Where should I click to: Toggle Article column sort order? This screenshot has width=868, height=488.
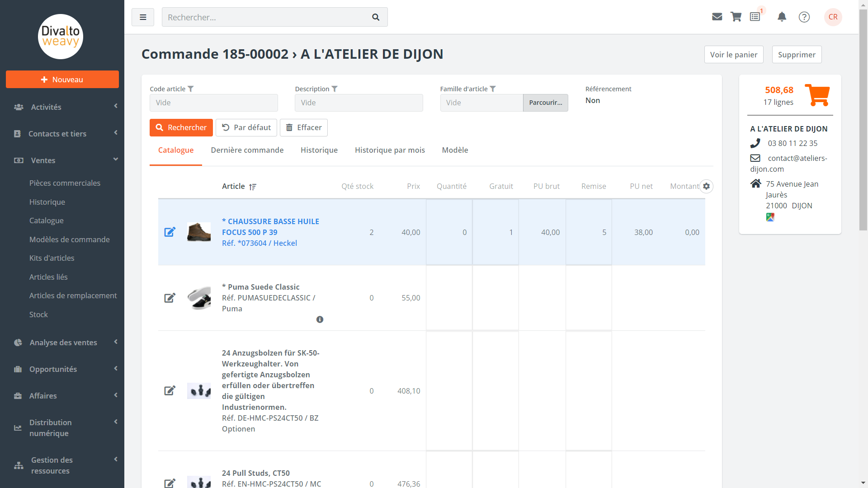point(253,187)
